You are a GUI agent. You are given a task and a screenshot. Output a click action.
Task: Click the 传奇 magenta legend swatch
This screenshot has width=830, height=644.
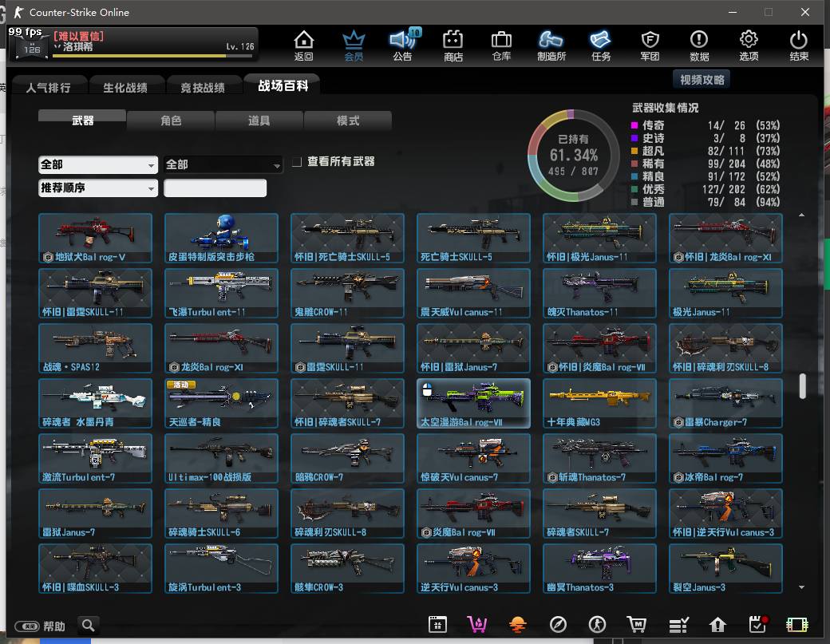[634, 125]
